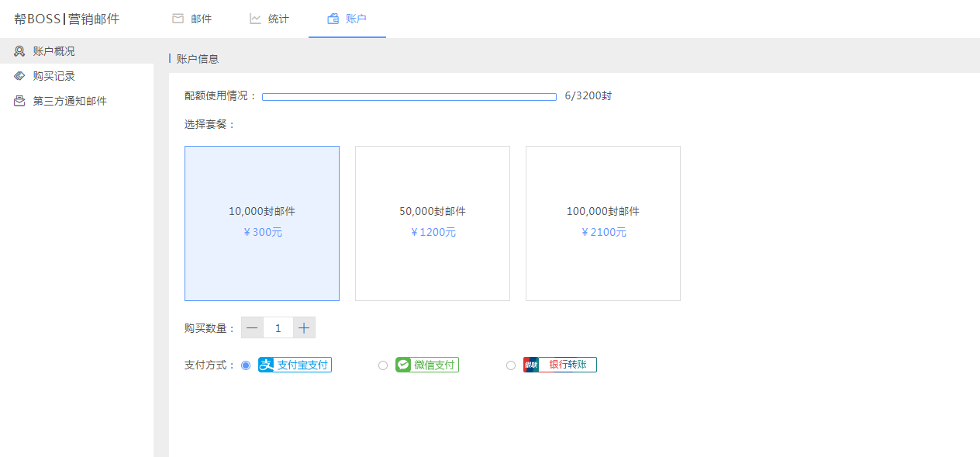Click the UnionPay bank transfer logo
The image size is (980, 457).
(x=560, y=365)
